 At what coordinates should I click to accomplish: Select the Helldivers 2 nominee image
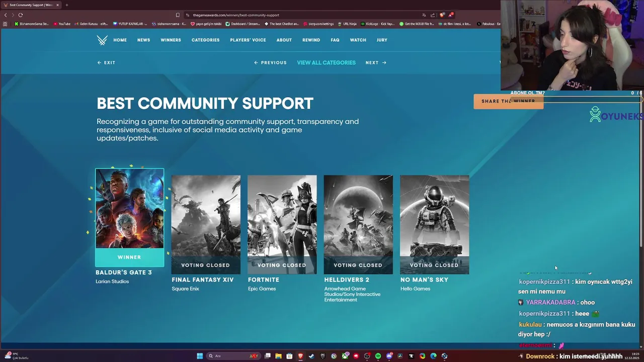pos(358,225)
